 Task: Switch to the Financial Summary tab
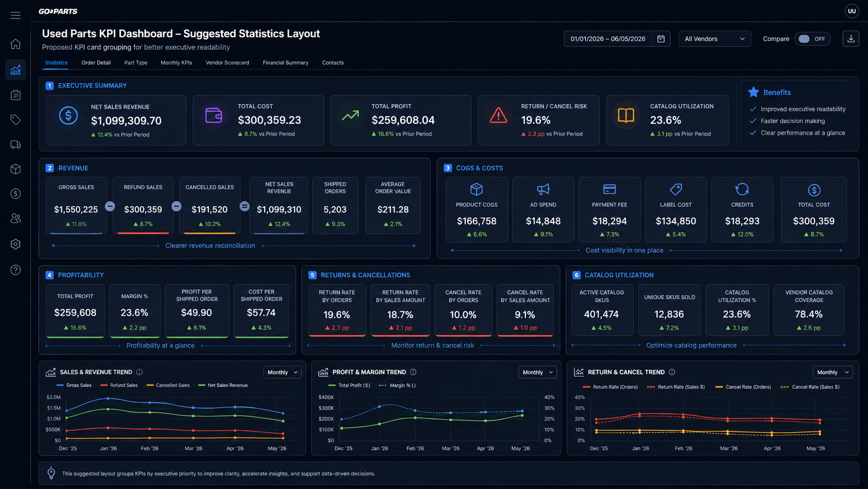point(286,63)
